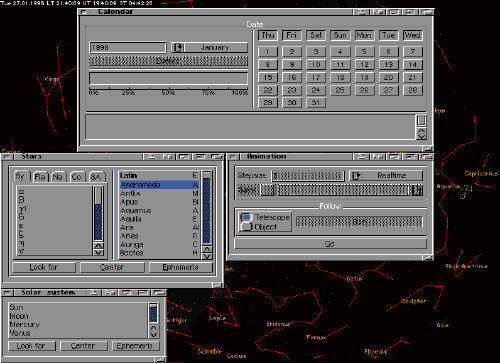The height and width of the screenshot is (363, 500).
Task: Click down arrow in Solar system list
Action: (154, 335)
